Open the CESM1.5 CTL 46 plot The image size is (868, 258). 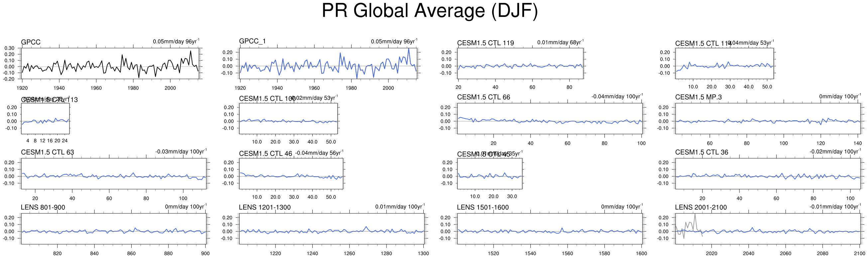click(291, 174)
